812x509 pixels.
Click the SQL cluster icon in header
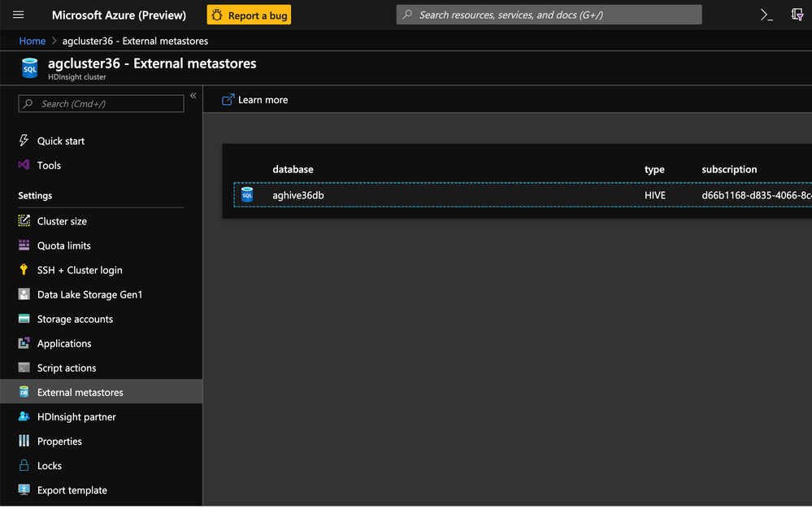29,67
